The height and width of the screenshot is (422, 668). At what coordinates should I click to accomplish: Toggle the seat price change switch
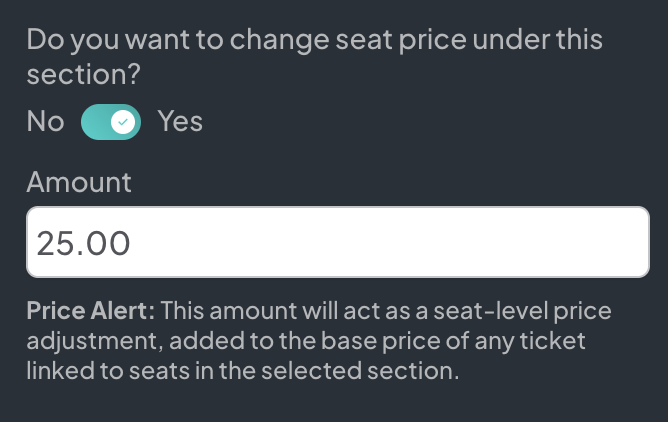coord(110,122)
